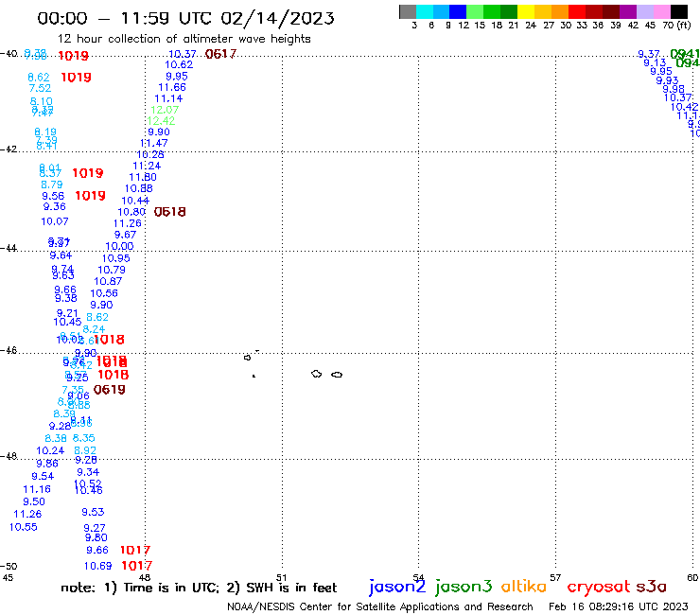Select the 11.14 reading
Screen dimensions: 700x615
click(168, 98)
